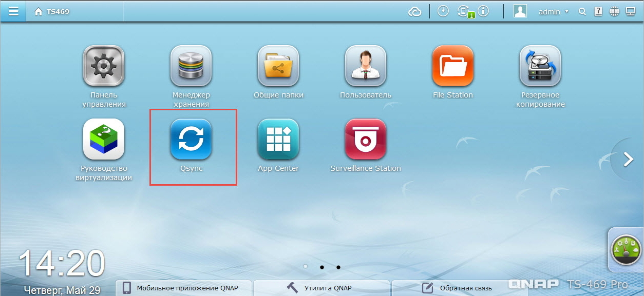Click the Четверг, Май 29 date text
Viewport: 644px width, 296px height.
coord(62,290)
